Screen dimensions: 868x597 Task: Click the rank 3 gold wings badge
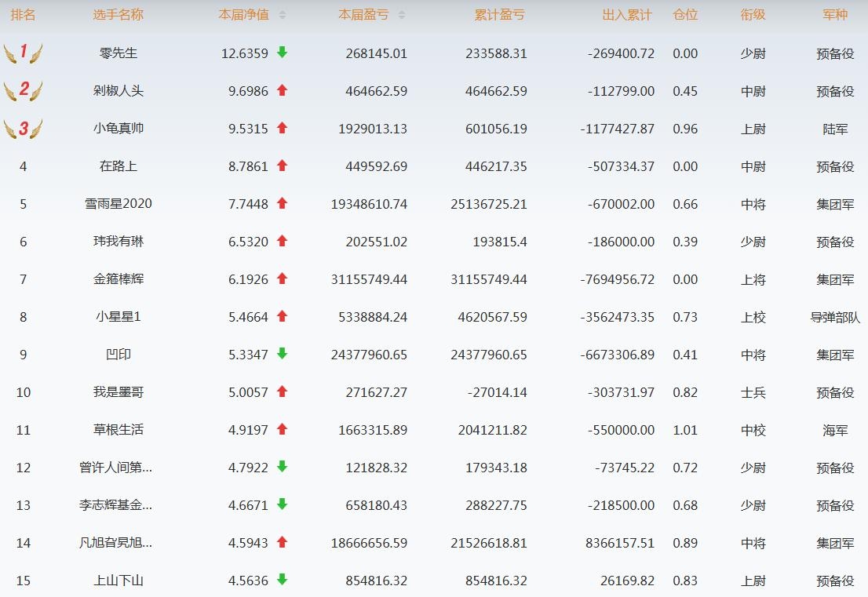[x=23, y=129]
